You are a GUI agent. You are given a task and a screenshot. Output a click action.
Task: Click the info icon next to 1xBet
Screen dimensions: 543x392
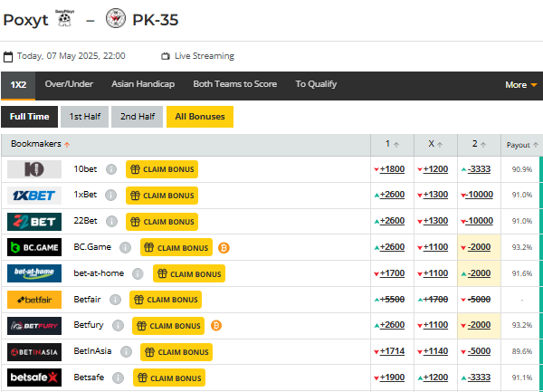(110, 195)
